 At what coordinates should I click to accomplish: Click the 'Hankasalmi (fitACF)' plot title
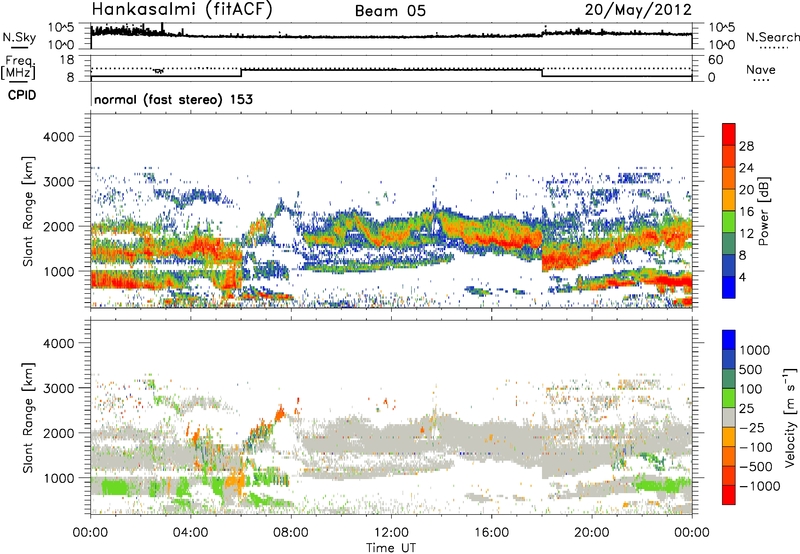pos(182,10)
